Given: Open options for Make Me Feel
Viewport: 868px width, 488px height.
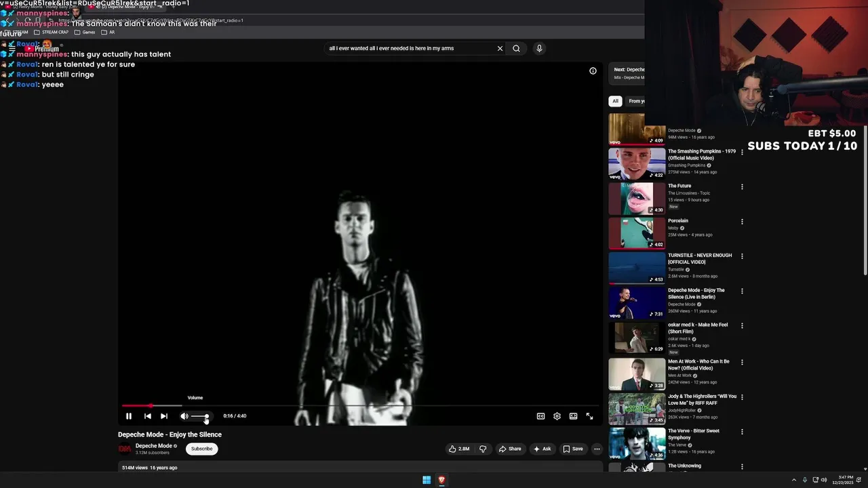Looking at the screenshot, I should coord(742,326).
